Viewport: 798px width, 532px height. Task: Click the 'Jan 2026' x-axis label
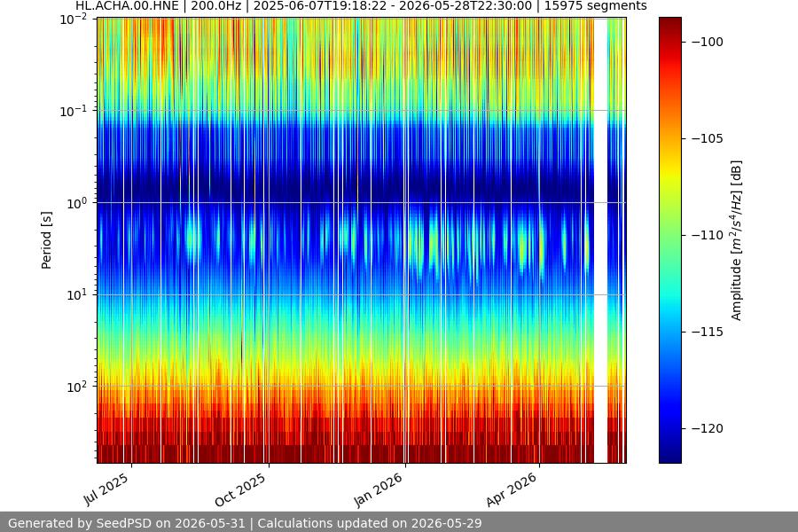click(379, 489)
